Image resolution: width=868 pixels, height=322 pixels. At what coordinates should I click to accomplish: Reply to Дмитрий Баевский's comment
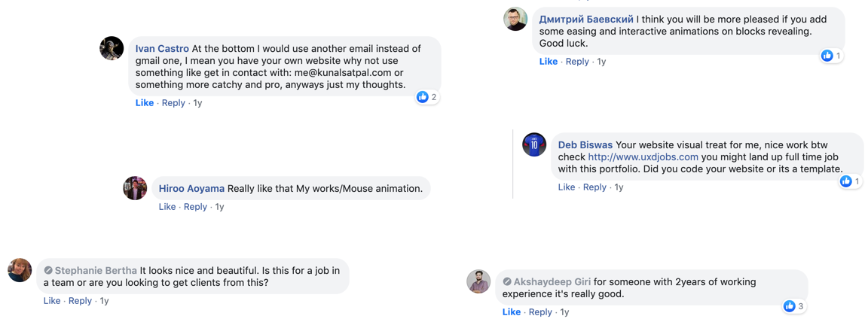pos(577,61)
